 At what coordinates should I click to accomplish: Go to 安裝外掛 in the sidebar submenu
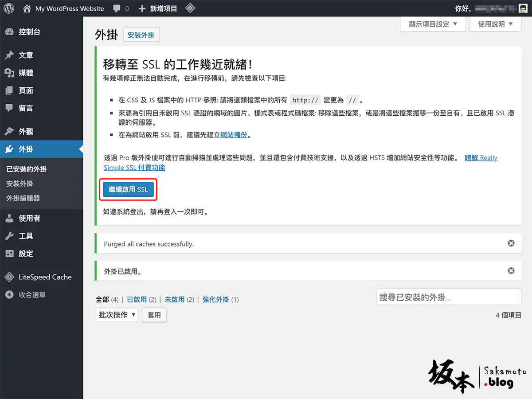pos(20,184)
